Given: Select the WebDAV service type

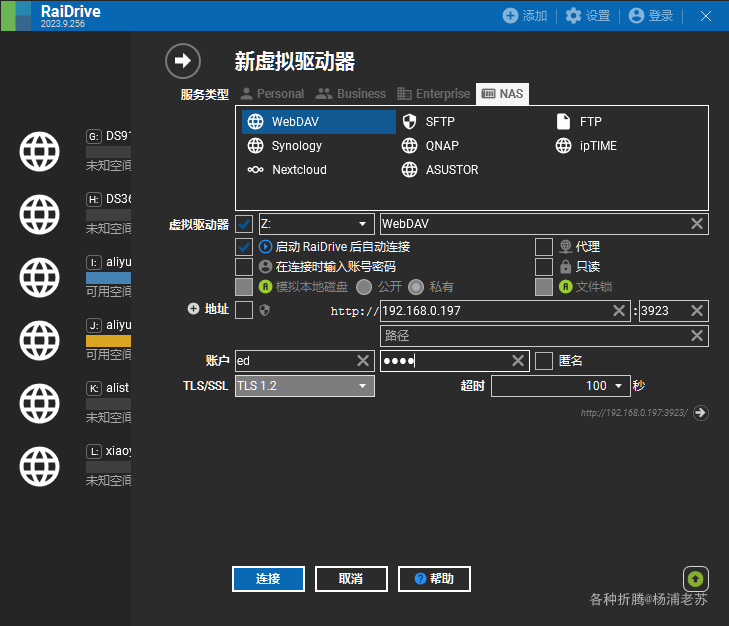Looking at the screenshot, I should [x=318, y=122].
